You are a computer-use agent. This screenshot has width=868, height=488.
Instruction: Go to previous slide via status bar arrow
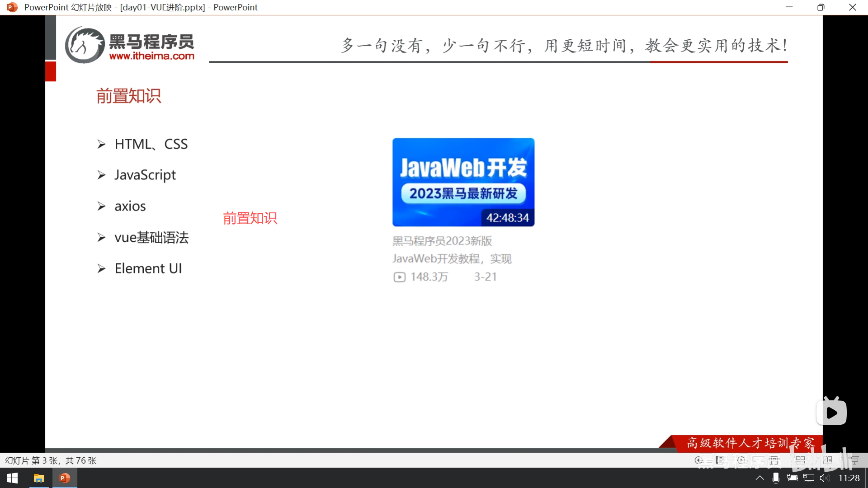(699, 460)
